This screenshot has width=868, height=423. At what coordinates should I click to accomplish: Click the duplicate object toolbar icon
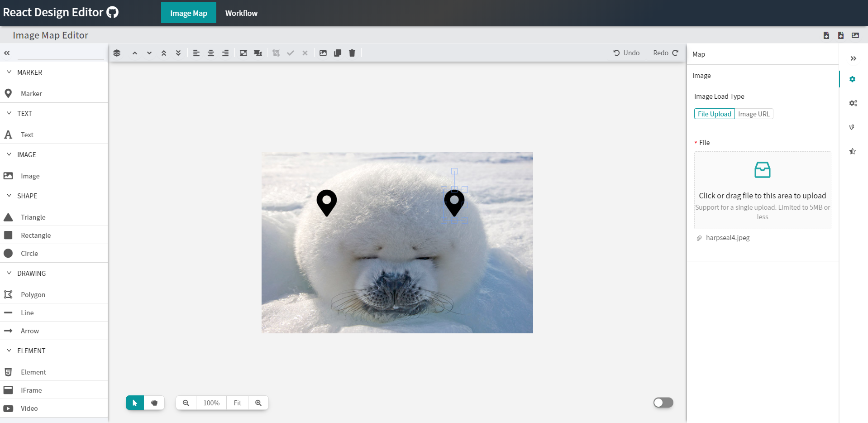tap(338, 53)
